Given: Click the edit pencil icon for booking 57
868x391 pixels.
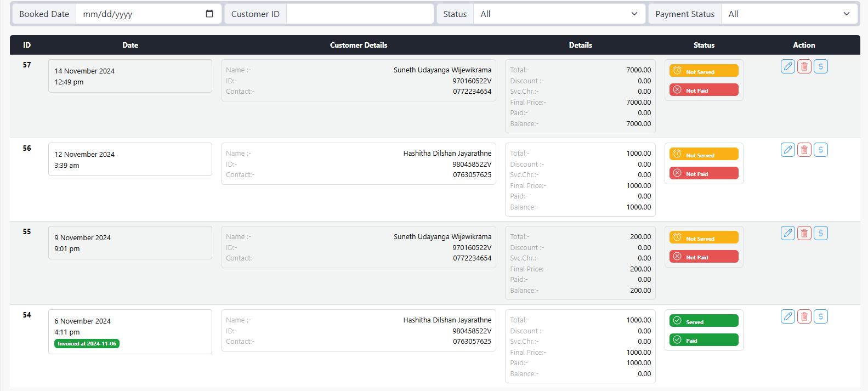Looking at the screenshot, I should [787, 66].
